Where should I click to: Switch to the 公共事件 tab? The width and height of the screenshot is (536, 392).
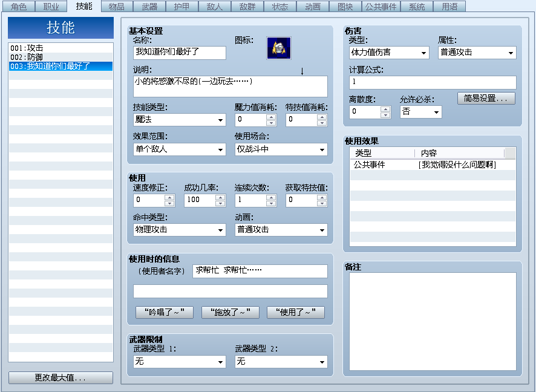381,7
